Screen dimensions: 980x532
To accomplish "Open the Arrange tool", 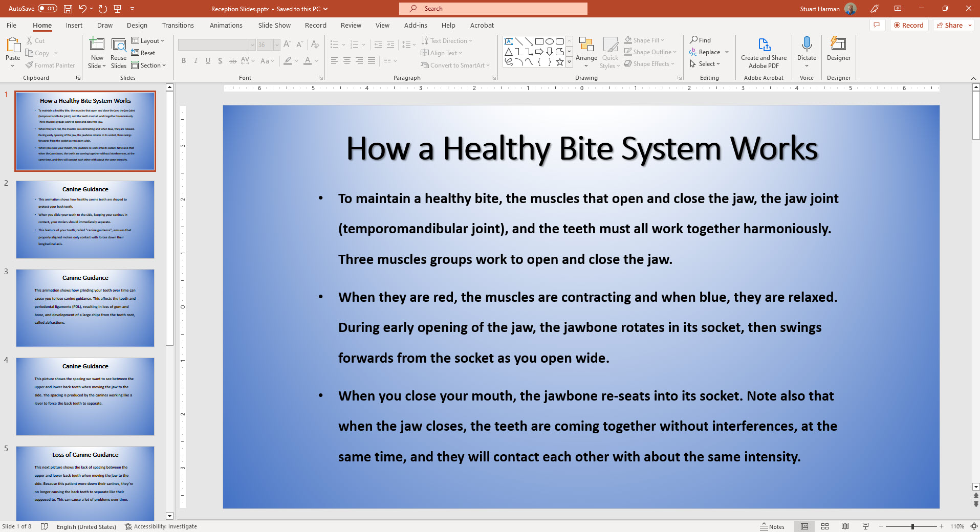I will click(586, 52).
